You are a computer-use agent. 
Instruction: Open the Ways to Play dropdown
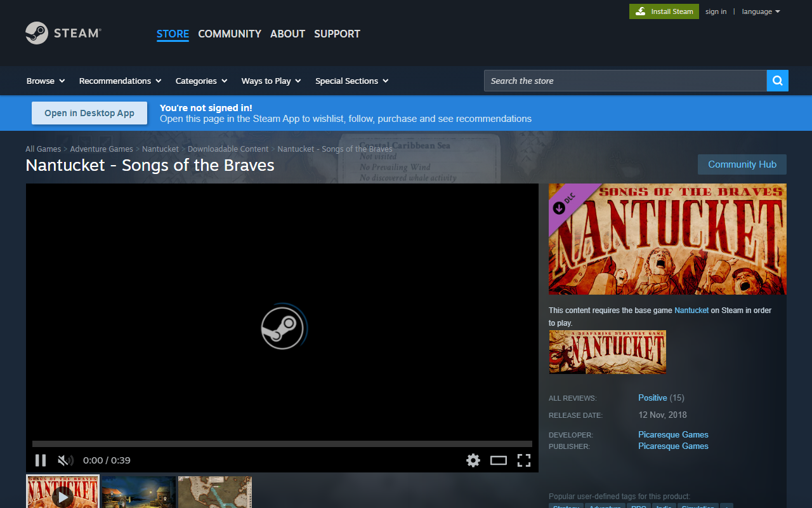coord(271,81)
